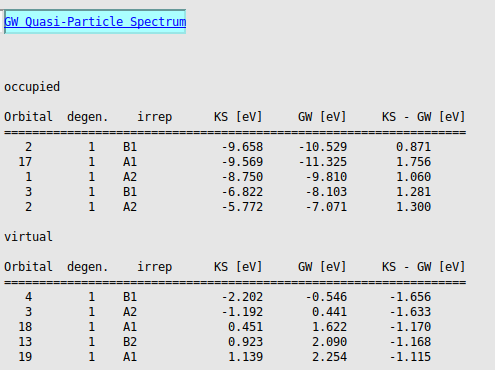Select the GW value -7.071

click(x=326, y=207)
